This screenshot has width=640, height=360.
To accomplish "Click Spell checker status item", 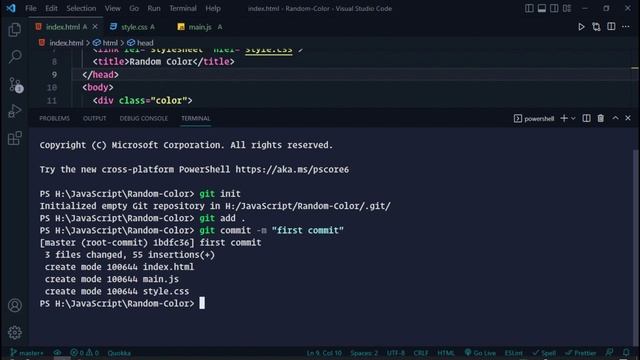I will (544, 353).
